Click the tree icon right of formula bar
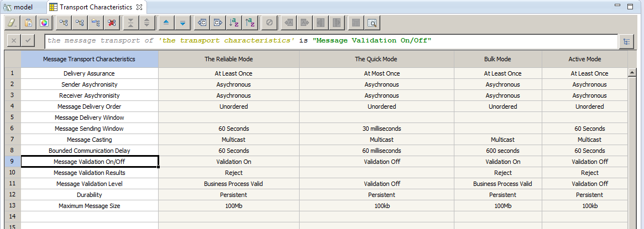The height and width of the screenshot is (229, 644). click(626, 41)
